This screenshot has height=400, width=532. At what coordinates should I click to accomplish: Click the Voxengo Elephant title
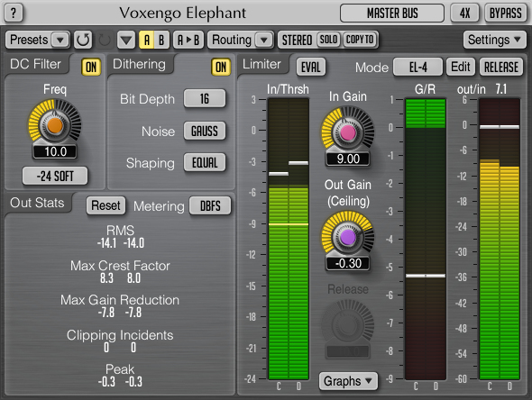[182, 14]
